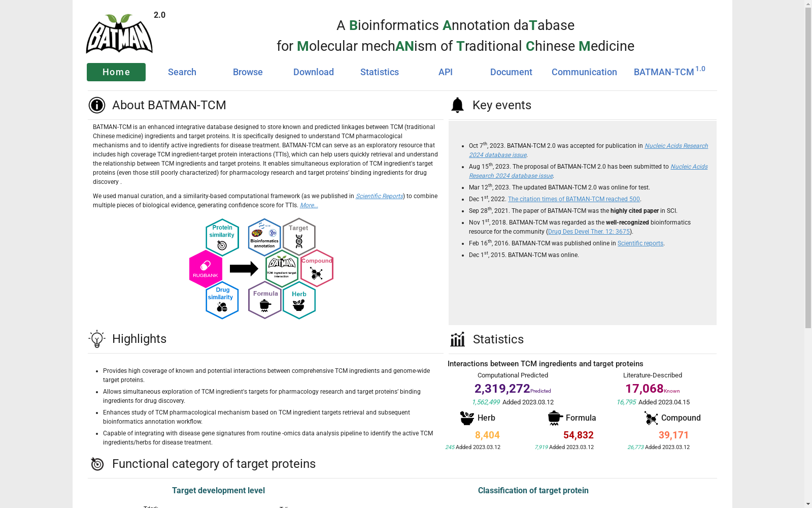Screen dimensions: 812x508
Task: Navigate to the Download page
Action: [x=314, y=72]
